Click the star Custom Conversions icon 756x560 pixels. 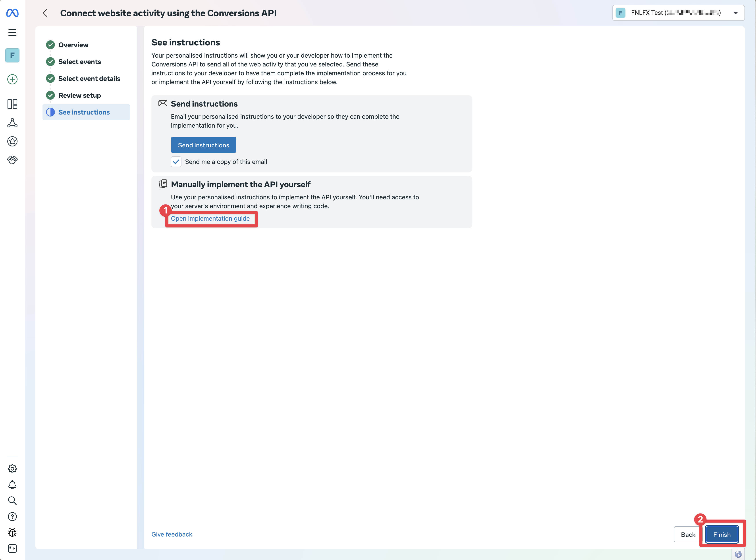(x=13, y=141)
